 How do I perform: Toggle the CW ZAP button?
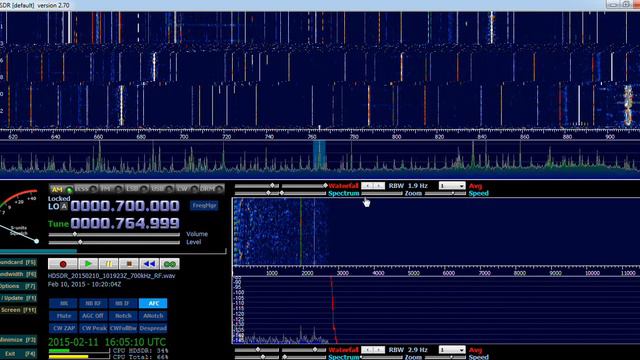tap(64, 328)
